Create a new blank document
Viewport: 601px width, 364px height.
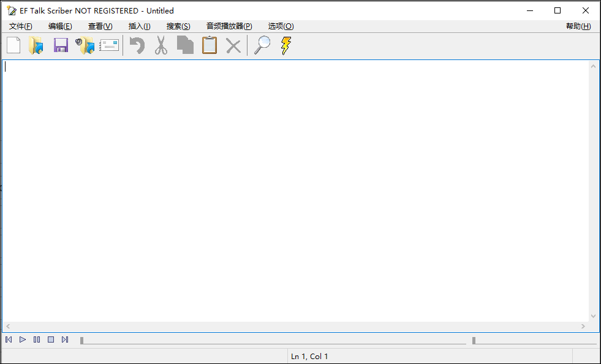coord(14,45)
